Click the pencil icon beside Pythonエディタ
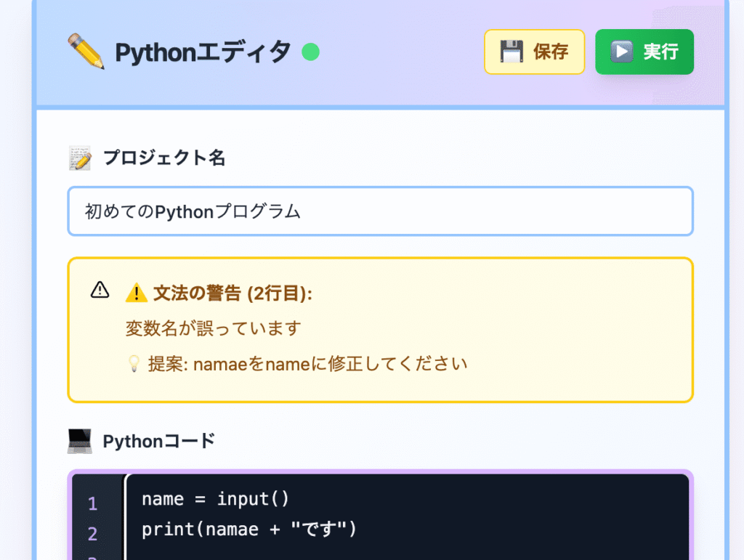Viewport: 744px width, 560px height. point(86,52)
